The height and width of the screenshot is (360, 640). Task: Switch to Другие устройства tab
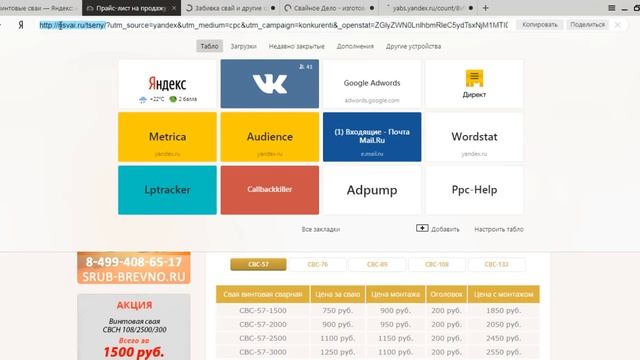tap(413, 46)
